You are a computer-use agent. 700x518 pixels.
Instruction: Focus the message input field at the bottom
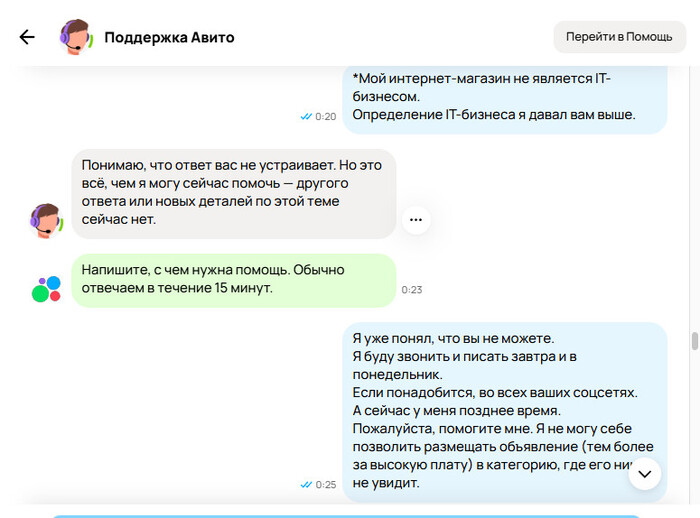click(x=345, y=514)
